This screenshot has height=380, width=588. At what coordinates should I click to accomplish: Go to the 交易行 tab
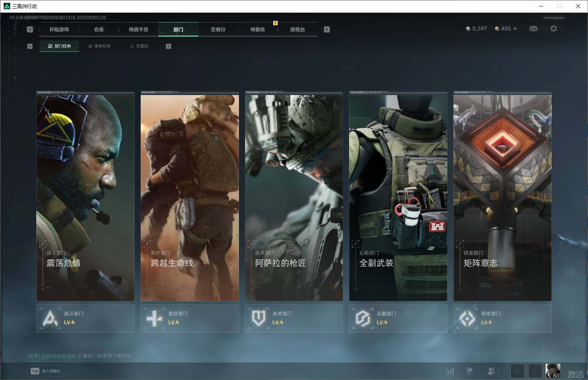(218, 29)
